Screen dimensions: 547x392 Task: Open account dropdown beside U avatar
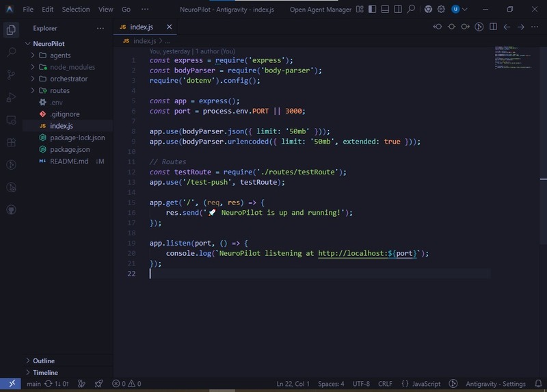pyautogui.click(x=464, y=10)
